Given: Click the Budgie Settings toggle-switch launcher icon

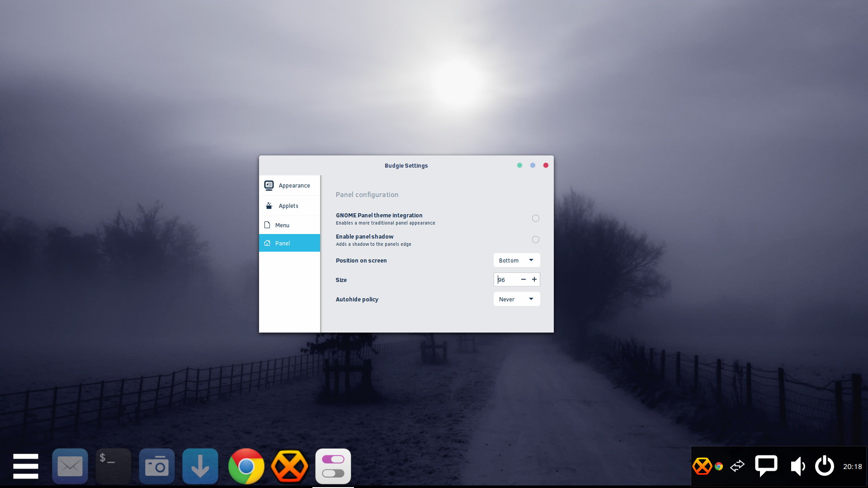Looking at the screenshot, I should (x=333, y=466).
